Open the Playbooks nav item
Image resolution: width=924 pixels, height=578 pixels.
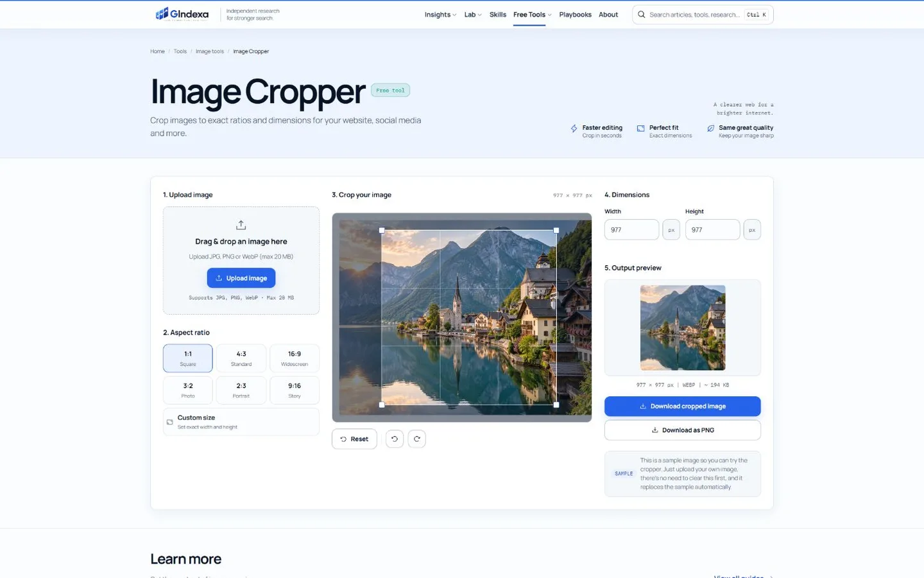click(575, 15)
